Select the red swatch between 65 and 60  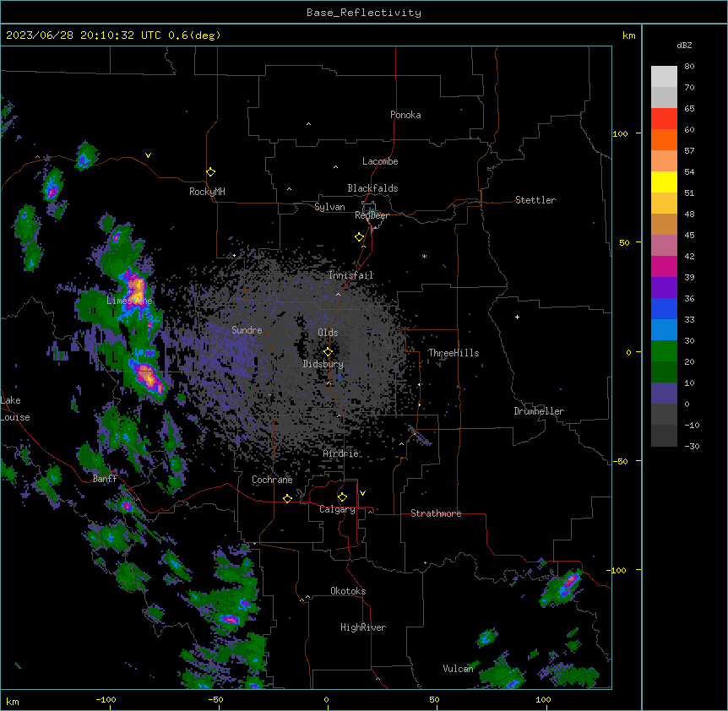tap(664, 118)
